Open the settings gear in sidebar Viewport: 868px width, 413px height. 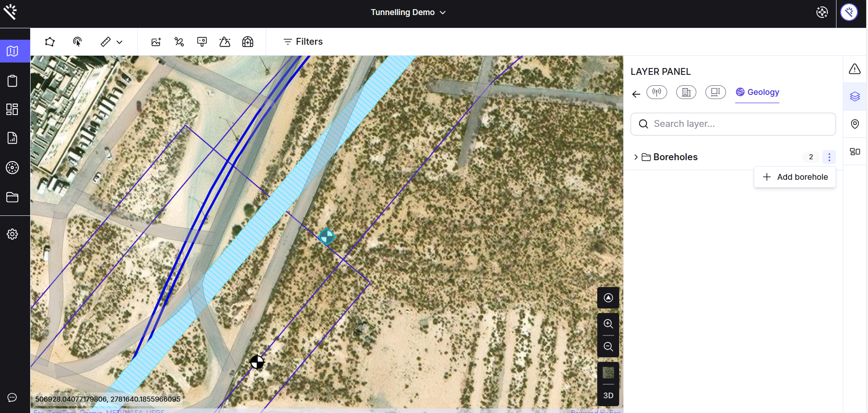[x=12, y=234]
